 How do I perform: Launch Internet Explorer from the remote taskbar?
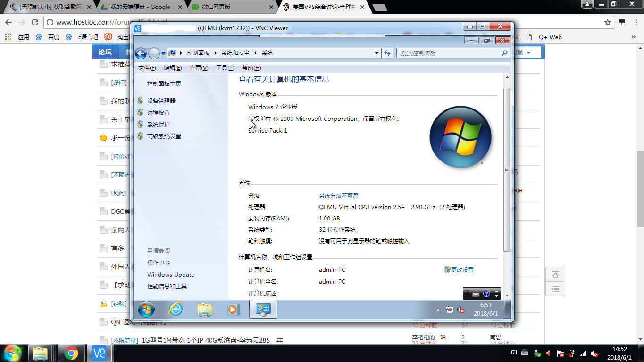(176, 309)
